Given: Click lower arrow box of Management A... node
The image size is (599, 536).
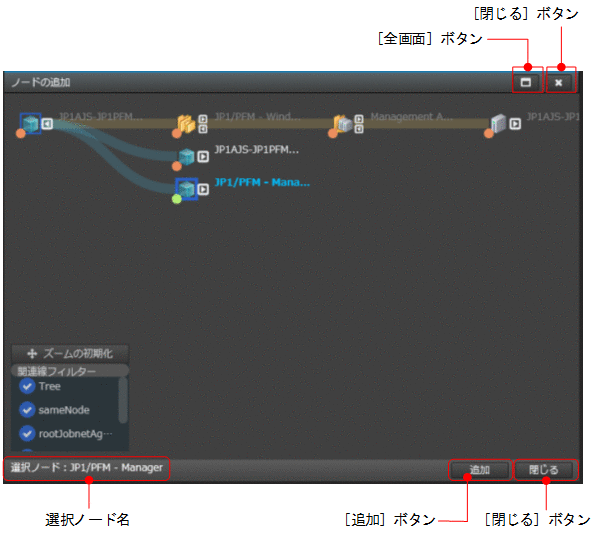Looking at the screenshot, I should (359, 129).
